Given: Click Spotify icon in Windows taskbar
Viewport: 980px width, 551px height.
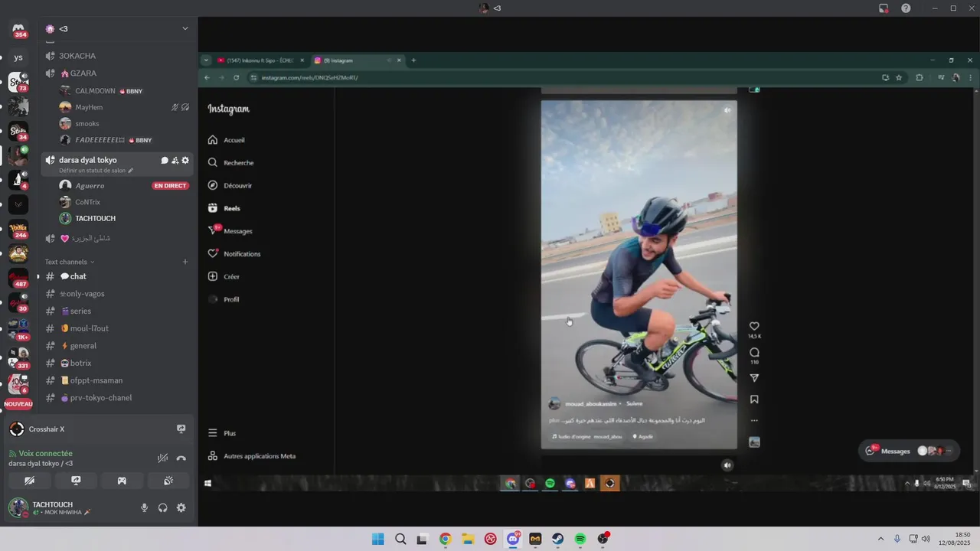Looking at the screenshot, I should (x=580, y=539).
